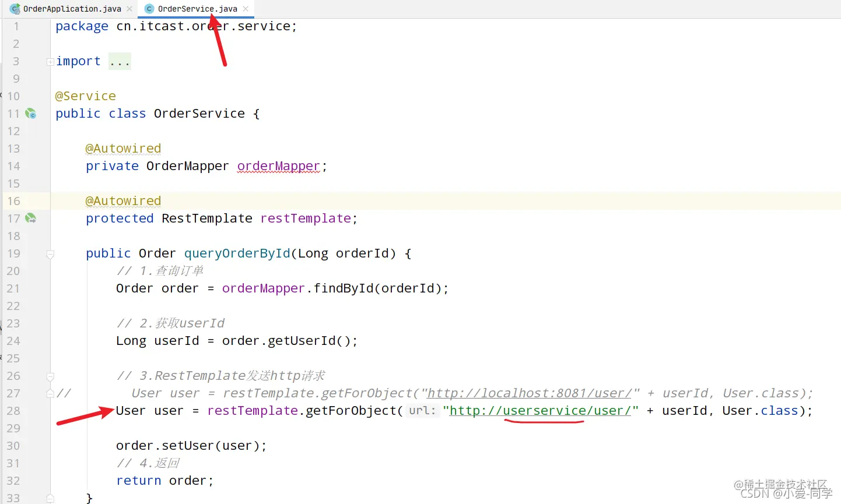Click the queryOrderById method name
841x504 pixels.
237,253
